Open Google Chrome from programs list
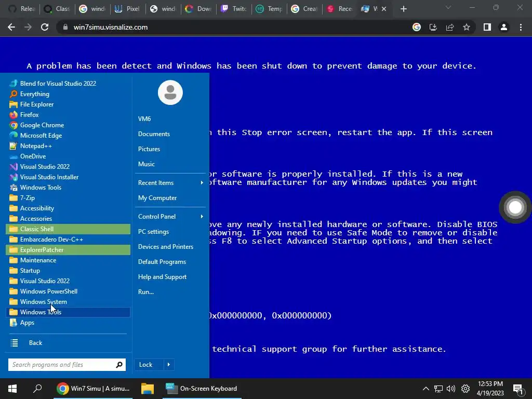 pyautogui.click(x=68, y=125)
